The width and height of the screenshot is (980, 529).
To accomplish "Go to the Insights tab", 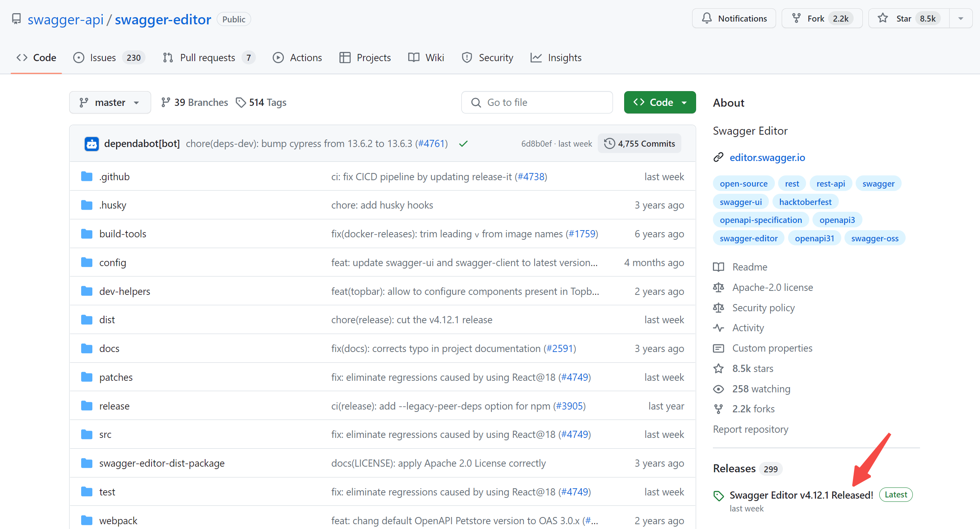I will [564, 58].
